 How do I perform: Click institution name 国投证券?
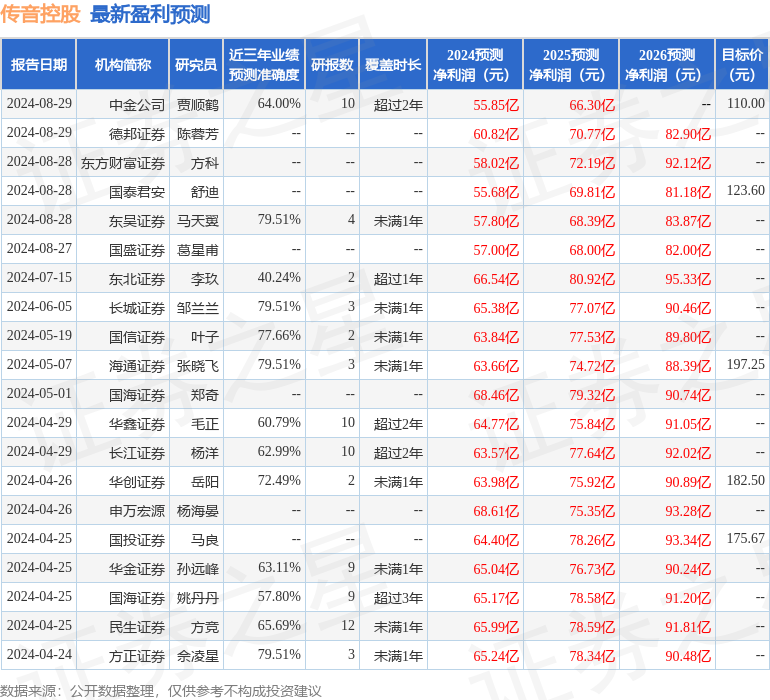(137, 539)
